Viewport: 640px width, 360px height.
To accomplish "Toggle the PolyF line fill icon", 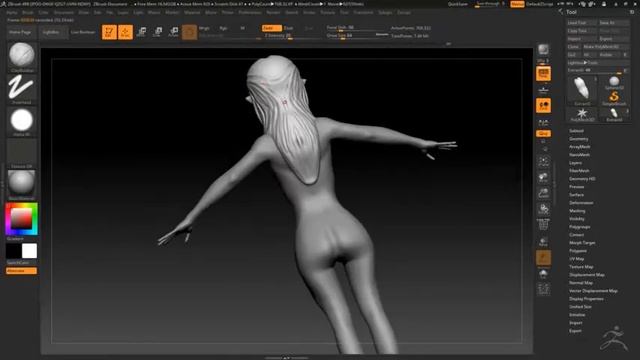I will click(543, 225).
